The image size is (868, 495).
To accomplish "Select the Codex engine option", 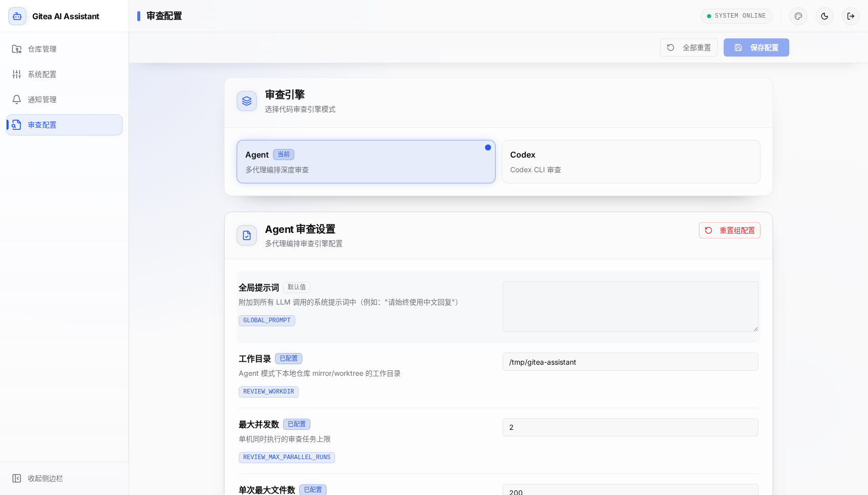I will (631, 162).
